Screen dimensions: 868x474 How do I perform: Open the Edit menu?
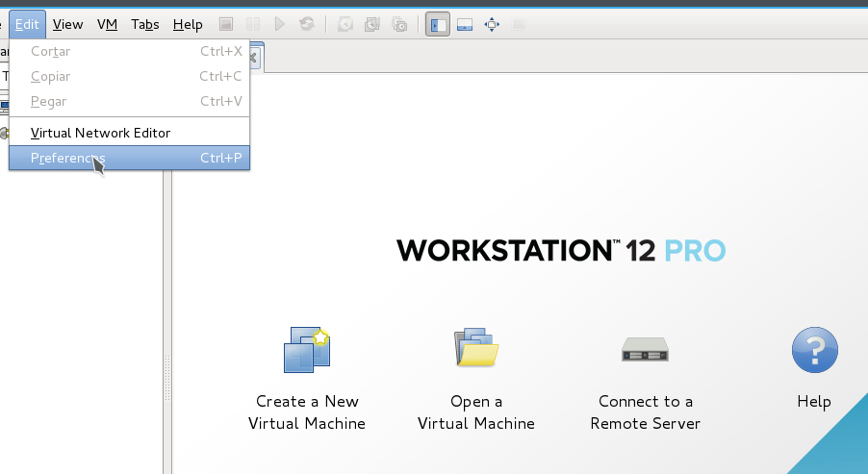point(27,24)
